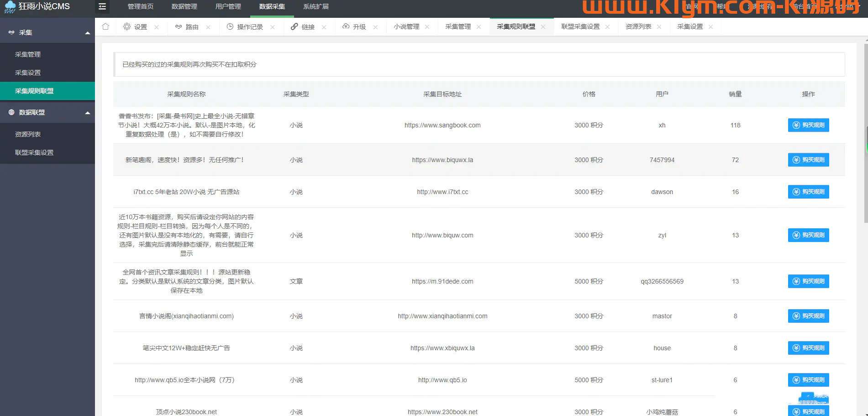The width and height of the screenshot is (868, 416).
Task: Open 用户管理 in the top menu
Action: pos(228,6)
